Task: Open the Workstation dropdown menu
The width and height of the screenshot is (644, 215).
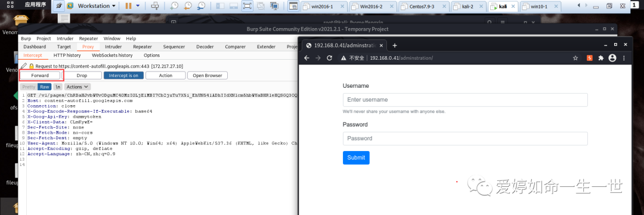Action: [x=97, y=6]
